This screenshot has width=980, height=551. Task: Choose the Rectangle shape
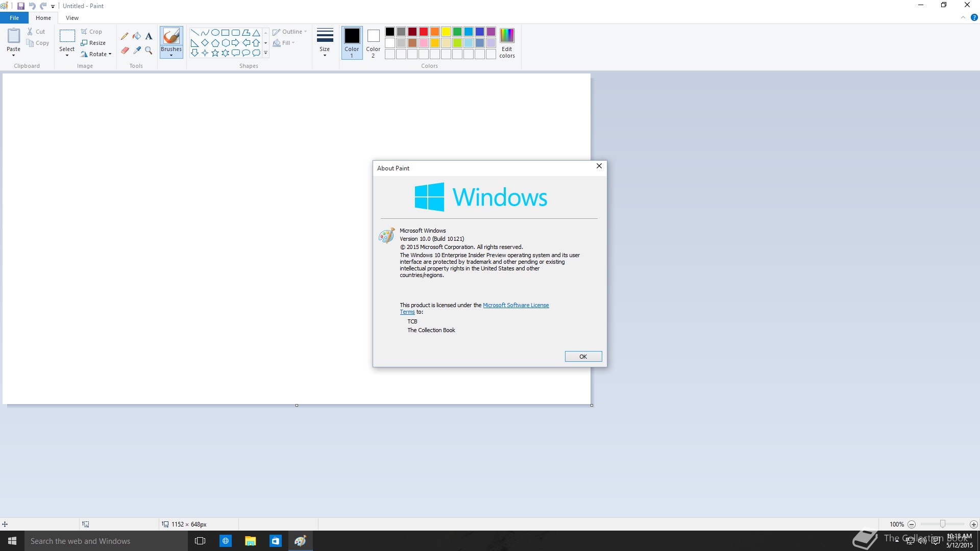point(225,33)
